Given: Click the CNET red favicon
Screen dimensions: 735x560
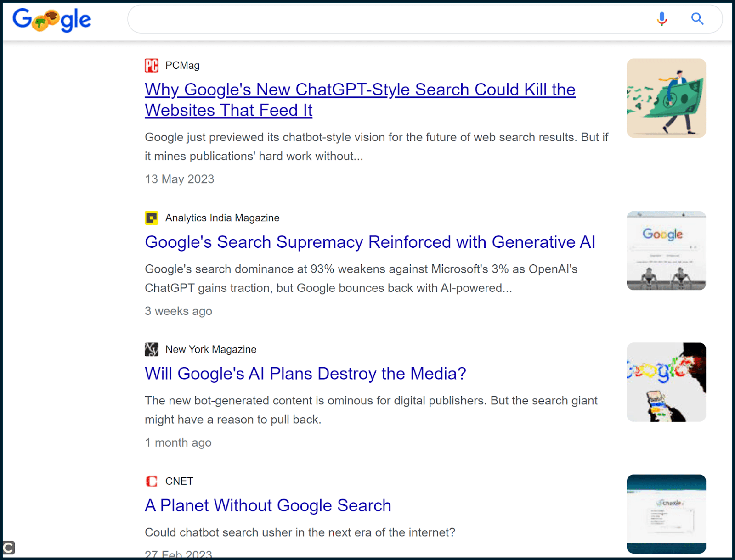Looking at the screenshot, I should [x=152, y=481].
